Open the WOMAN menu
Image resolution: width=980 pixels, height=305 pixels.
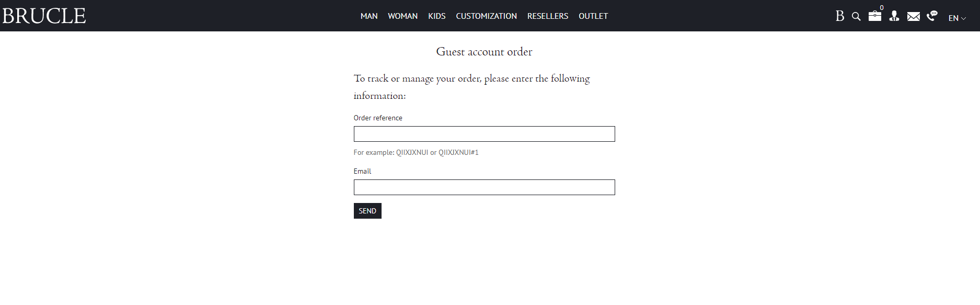[402, 16]
